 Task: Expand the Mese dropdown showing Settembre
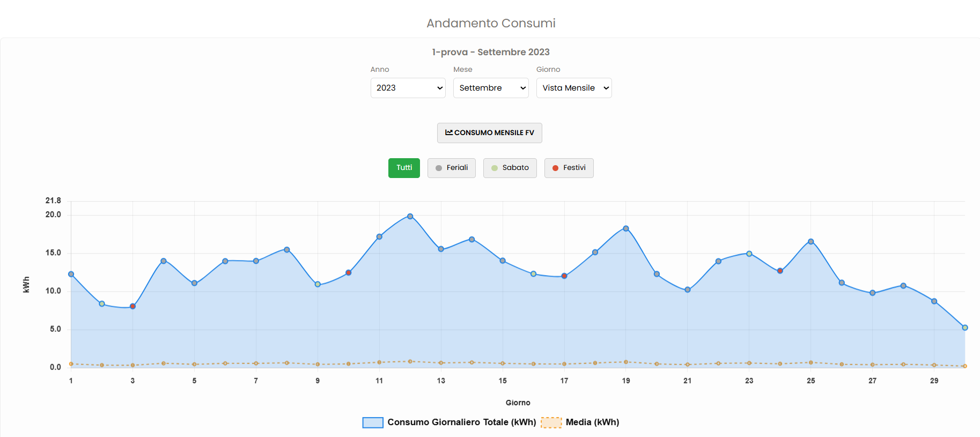point(491,88)
